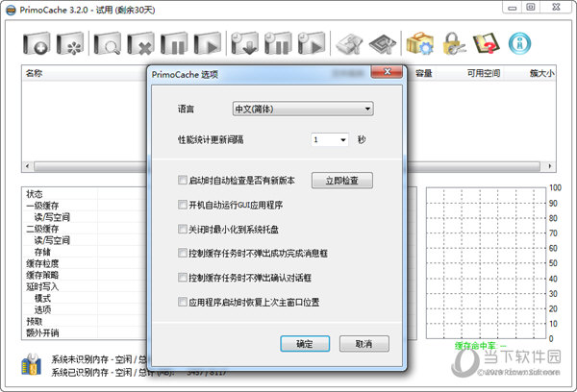Screen dimensions: 577x392
Task: Click the memory wrench icon at bottom left
Action: [32, 364]
